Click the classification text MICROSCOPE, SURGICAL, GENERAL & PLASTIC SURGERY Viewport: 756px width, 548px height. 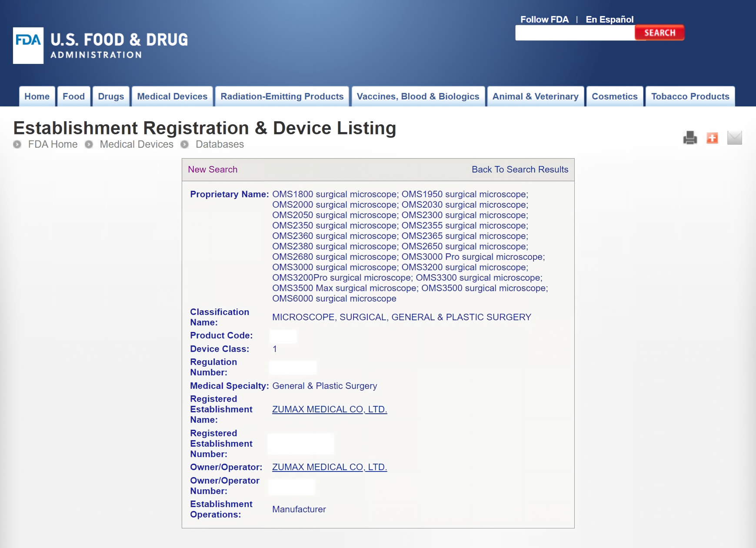tap(402, 317)
